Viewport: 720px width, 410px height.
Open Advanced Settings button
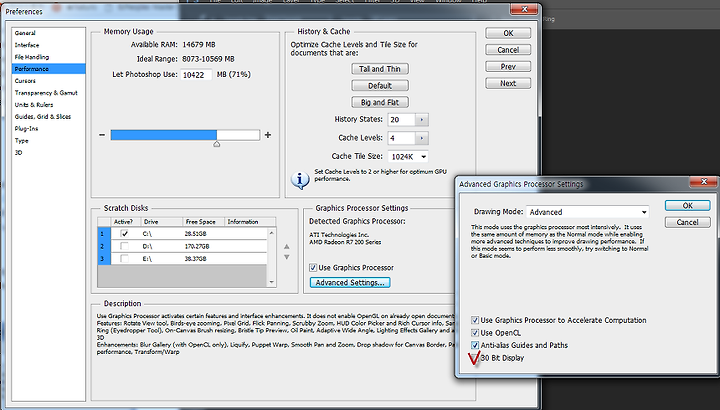pyautogui.click(x=350, y=282)
